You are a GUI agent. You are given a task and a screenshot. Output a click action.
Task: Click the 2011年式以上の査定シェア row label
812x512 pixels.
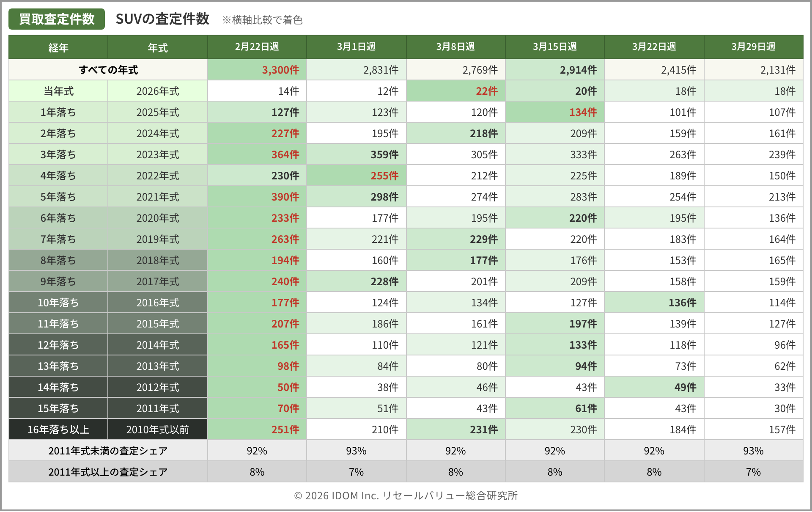click(x=108, y=472)
